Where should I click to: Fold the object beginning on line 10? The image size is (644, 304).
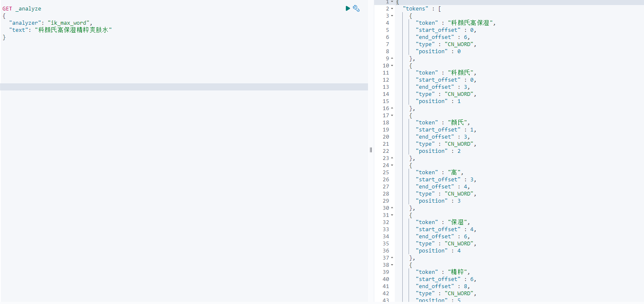[x=392, y=66]
